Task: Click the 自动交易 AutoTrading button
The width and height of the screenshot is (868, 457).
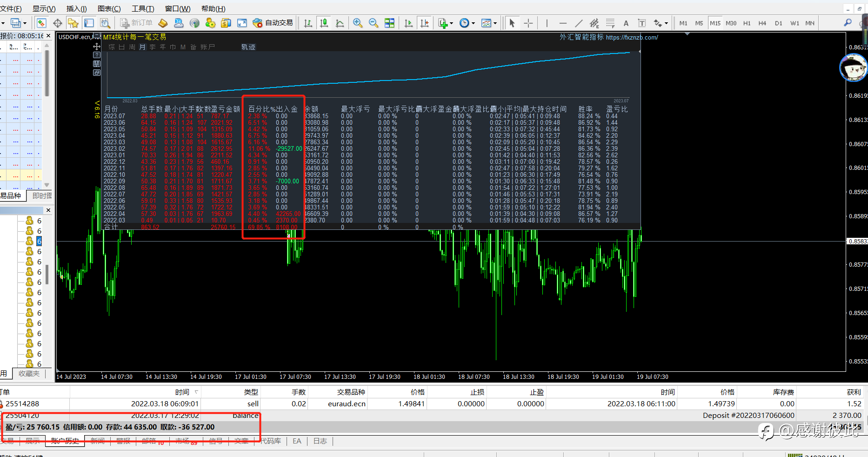Action: pos(273,23)
